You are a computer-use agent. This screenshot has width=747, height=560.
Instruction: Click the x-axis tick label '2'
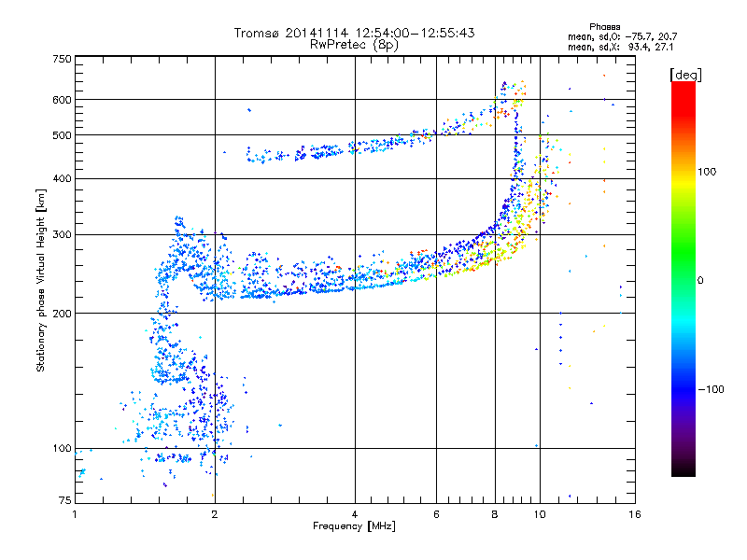[x=215, y=514]
